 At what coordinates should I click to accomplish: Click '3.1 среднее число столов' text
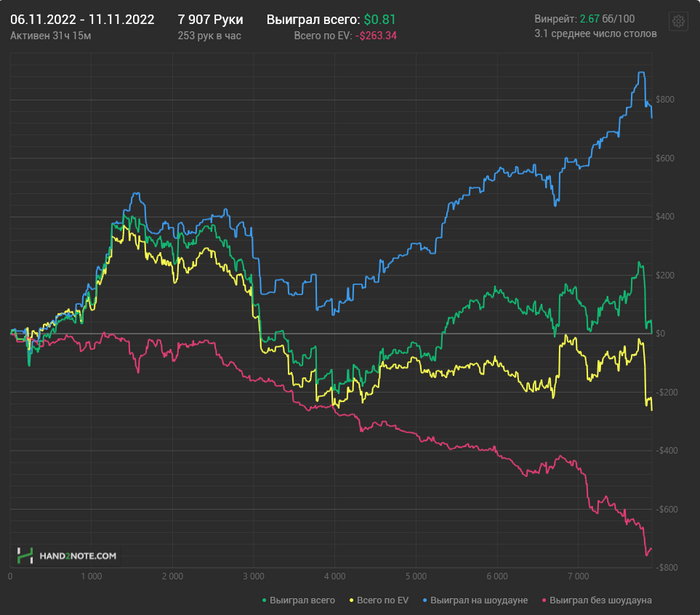click(x=596, y=33)
